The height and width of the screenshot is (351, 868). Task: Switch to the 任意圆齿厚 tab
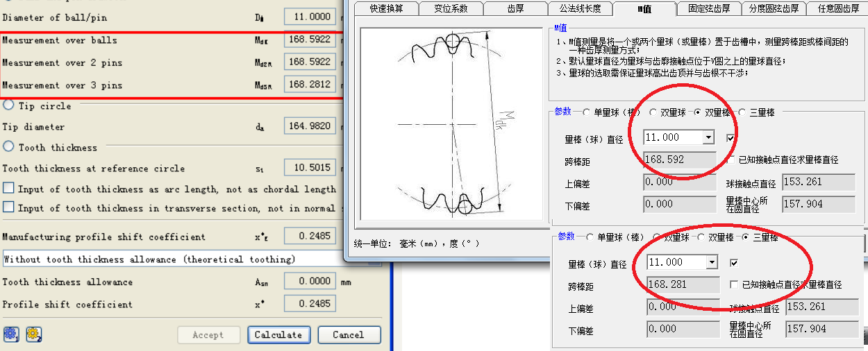pos(837,8)
